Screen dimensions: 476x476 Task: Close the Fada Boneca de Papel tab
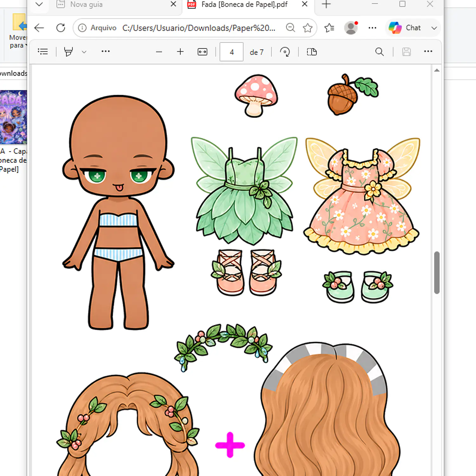coord(304,4)
